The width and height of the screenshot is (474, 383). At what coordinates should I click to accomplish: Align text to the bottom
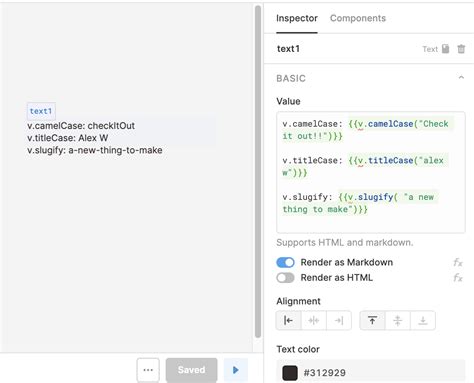point(423,320)
